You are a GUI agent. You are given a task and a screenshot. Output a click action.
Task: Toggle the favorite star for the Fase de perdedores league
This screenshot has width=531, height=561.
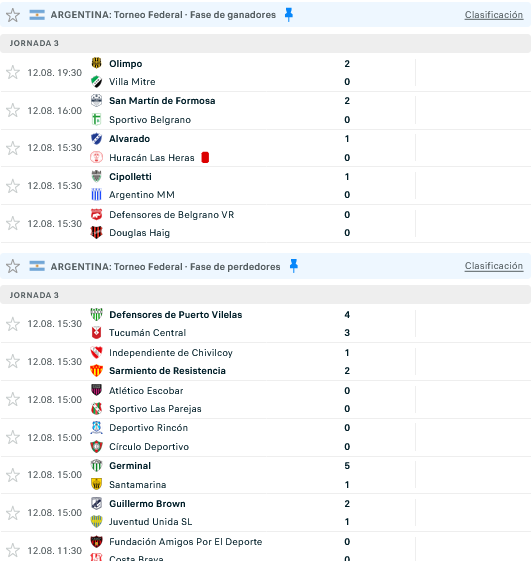[x=13, y=266]
